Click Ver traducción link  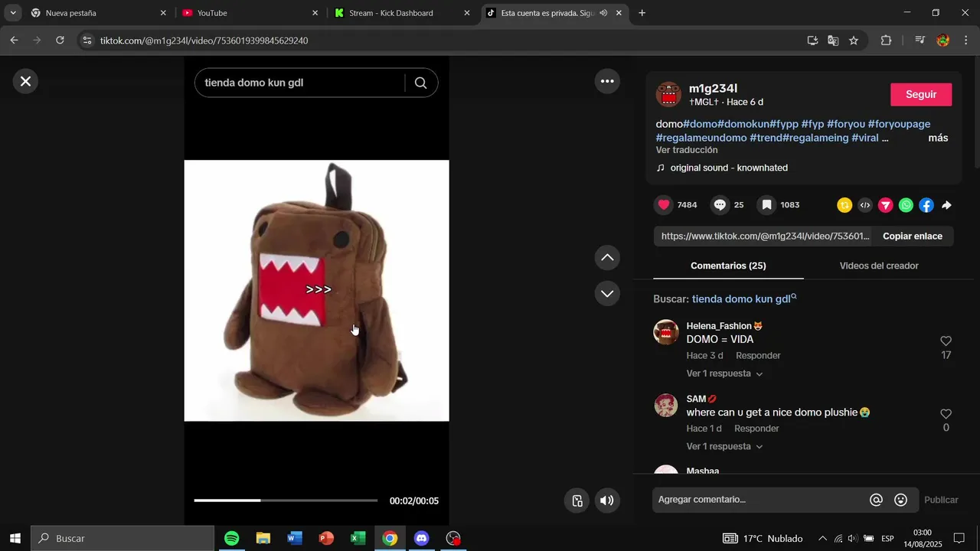pos(687,150)
